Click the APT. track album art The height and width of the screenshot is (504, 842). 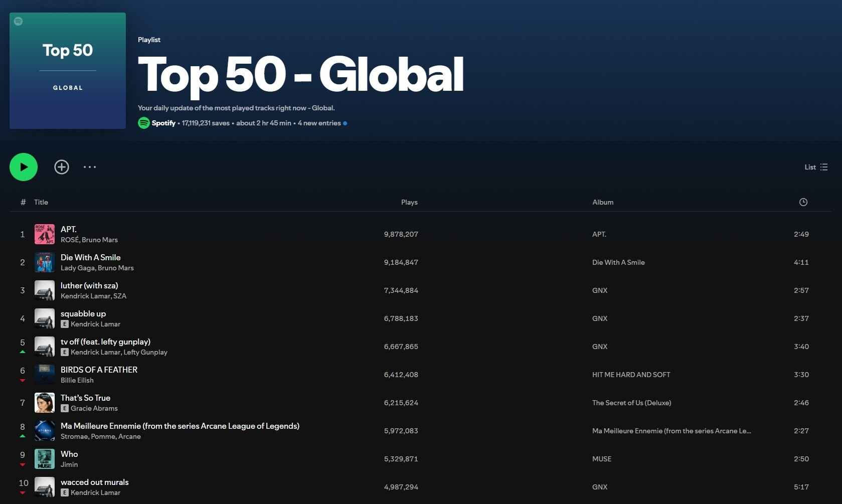point(45,234)
